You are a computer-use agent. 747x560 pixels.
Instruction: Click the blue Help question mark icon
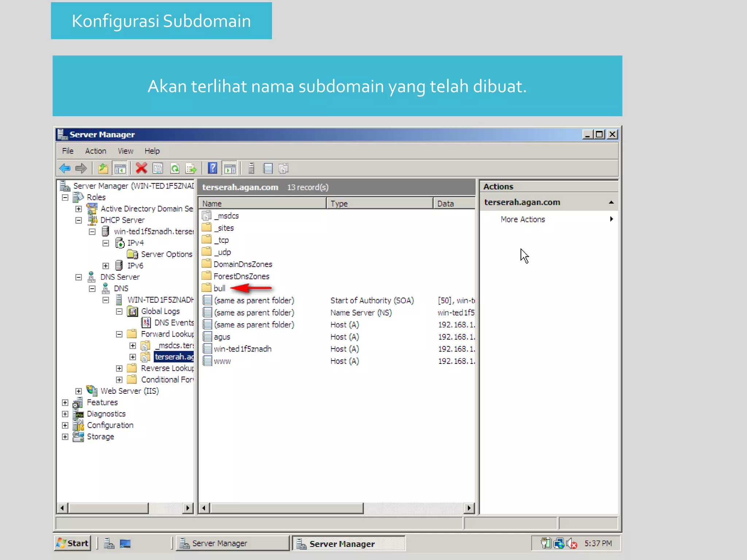pyautogui.click(x=212, y=168)
